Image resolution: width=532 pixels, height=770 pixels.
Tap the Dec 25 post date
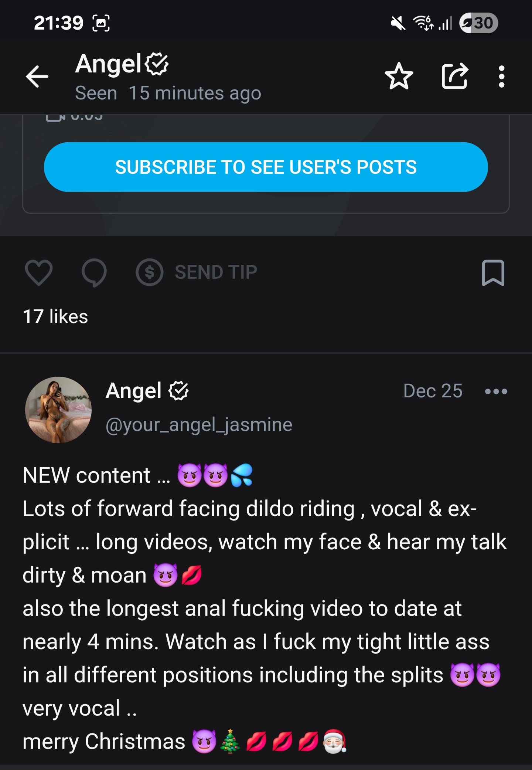[433, 391]
